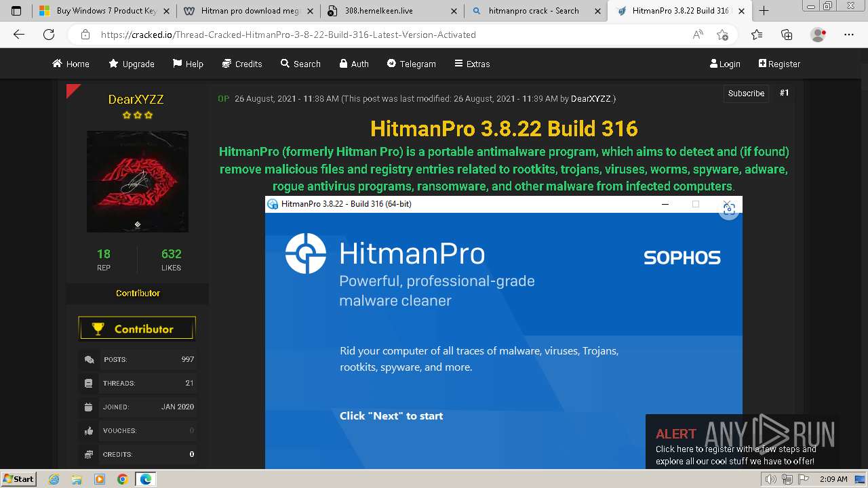The image size is (868, 488).
Task: Click the Read aloud icon
Action: coord(698,35)
